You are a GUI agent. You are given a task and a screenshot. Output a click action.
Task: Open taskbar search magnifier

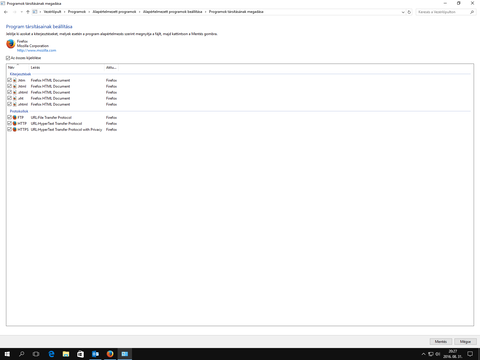tap(22, 354)
